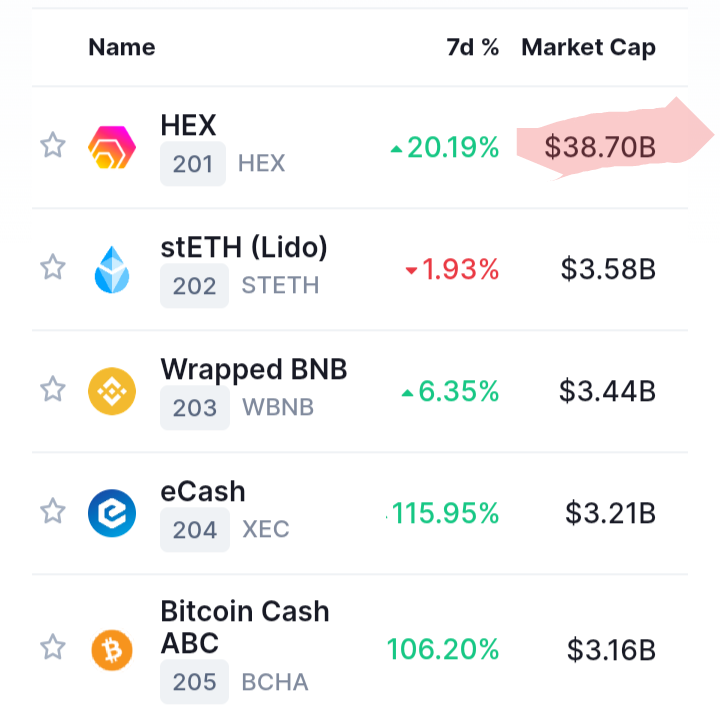Toggle the watchlist star for Wrapped BNB

tap(53, 389)
